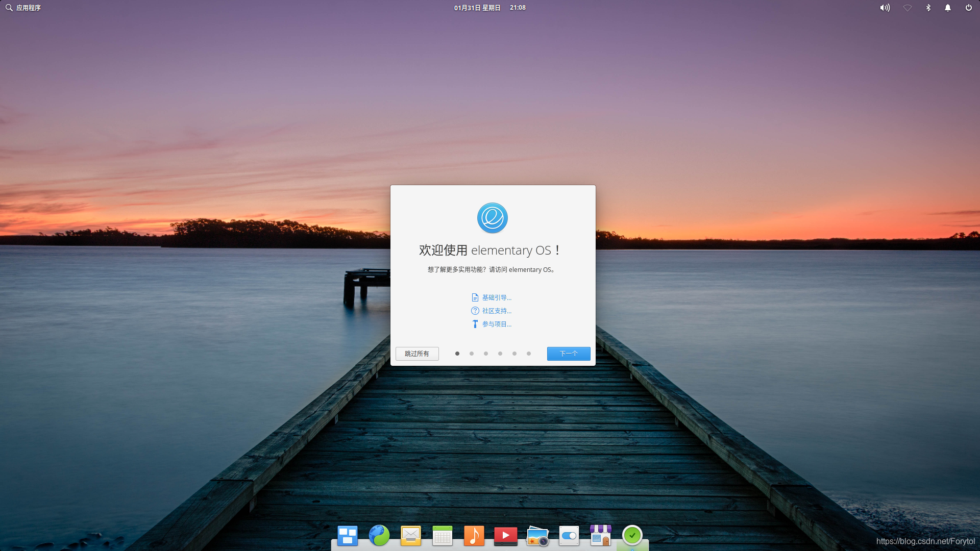
Task: Open the Videos app in dock
Action: (x=506, y=536)
